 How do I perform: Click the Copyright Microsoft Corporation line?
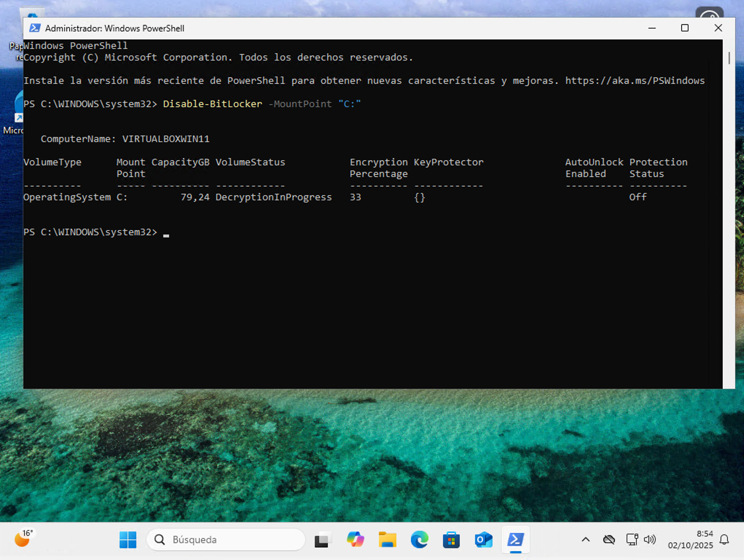pos(218,57)
